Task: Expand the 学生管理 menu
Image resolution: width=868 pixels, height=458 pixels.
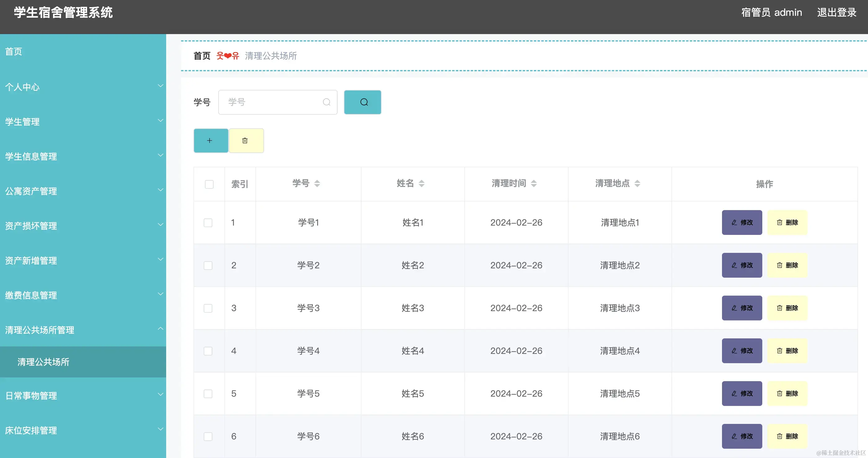Action: pos(83,122)
